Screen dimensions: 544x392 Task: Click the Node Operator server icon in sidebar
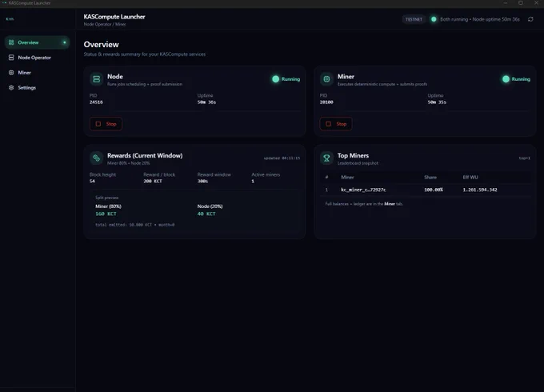coord(11,58)
